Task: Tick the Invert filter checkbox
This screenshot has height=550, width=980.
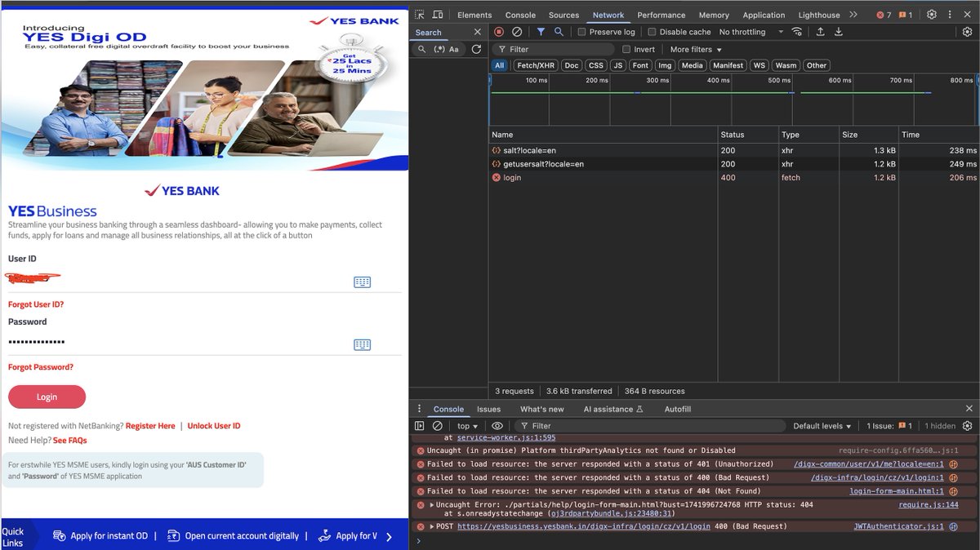Action: [x=626, y=49]
